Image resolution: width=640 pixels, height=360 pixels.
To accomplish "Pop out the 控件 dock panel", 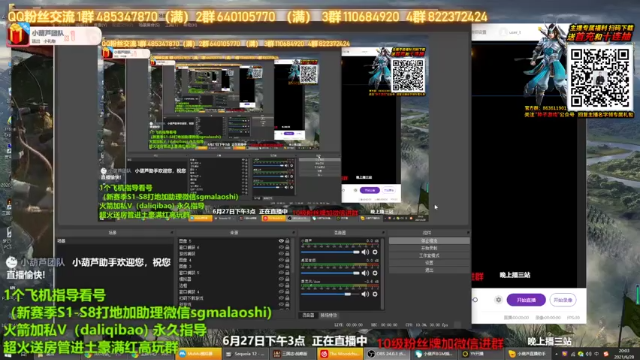I will click(468, 233).
